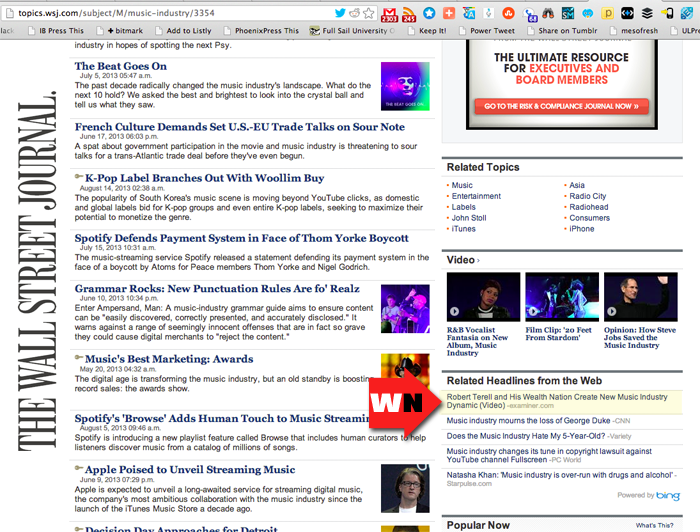Open Spotify Defends Payment System article

click(242, 238)
